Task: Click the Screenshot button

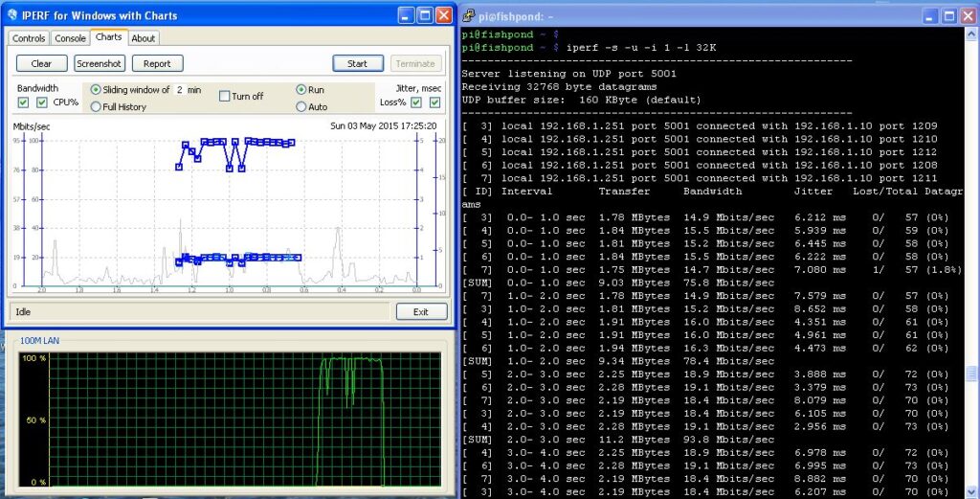Action: [99, 63]
